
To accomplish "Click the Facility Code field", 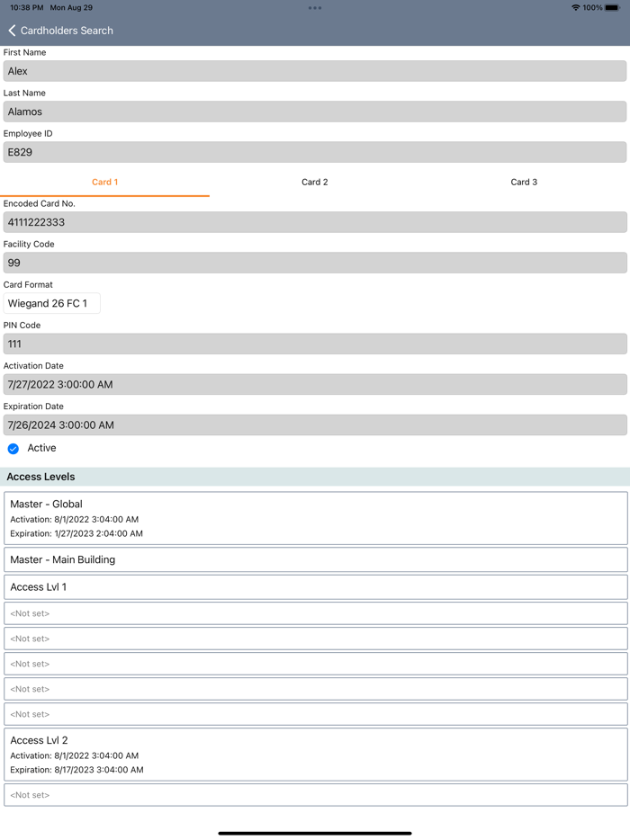I will pyautogui.click(x=315, y=262).
